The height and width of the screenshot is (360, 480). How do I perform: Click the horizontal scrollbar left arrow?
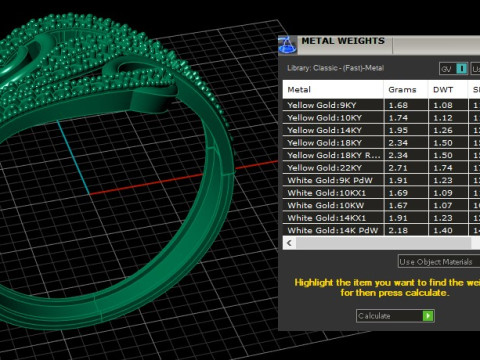coord(289,243)
